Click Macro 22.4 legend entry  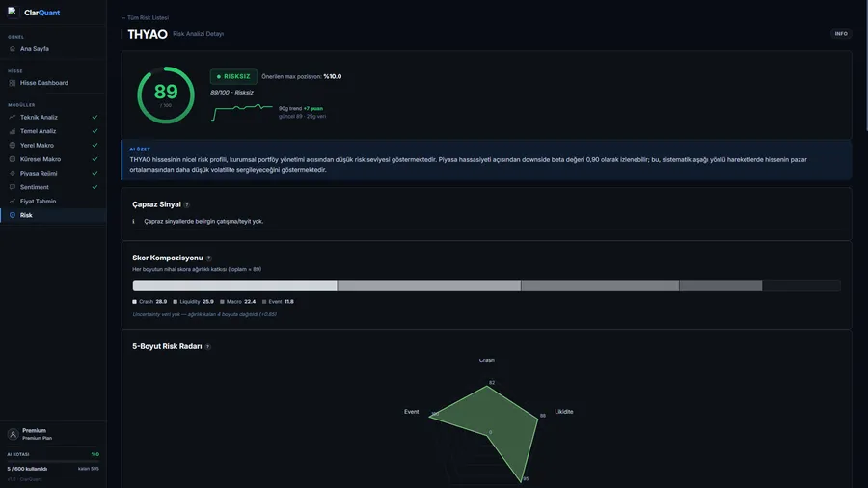(237, 302)
